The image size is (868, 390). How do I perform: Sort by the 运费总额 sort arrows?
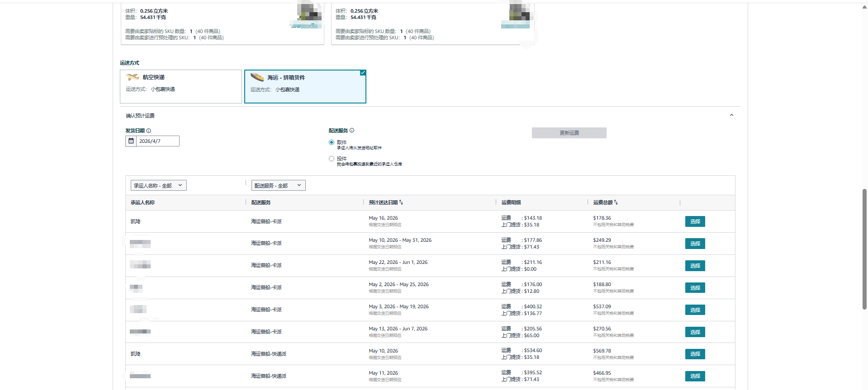click(616, 202)
